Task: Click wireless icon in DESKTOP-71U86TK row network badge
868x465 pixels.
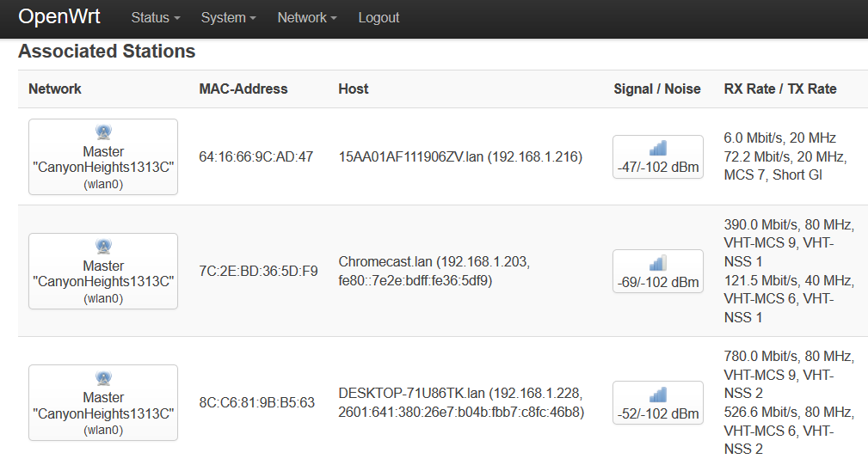Action: (103, 379)
